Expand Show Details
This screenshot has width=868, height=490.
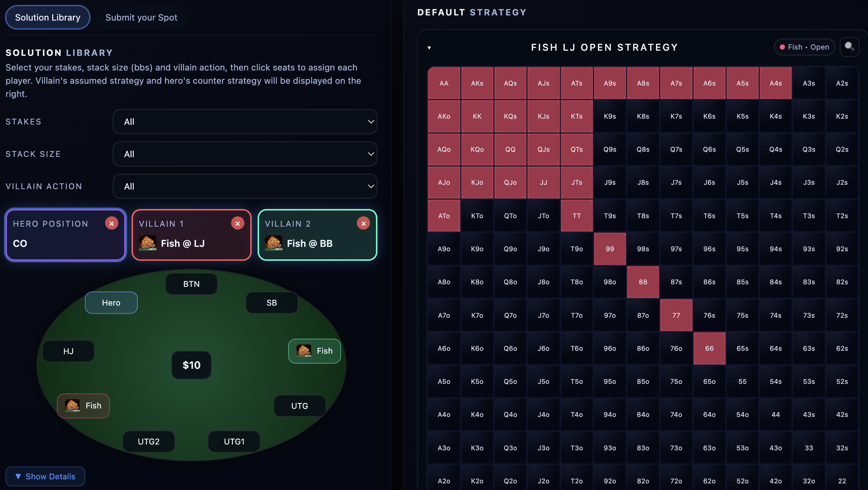point(45,476)
